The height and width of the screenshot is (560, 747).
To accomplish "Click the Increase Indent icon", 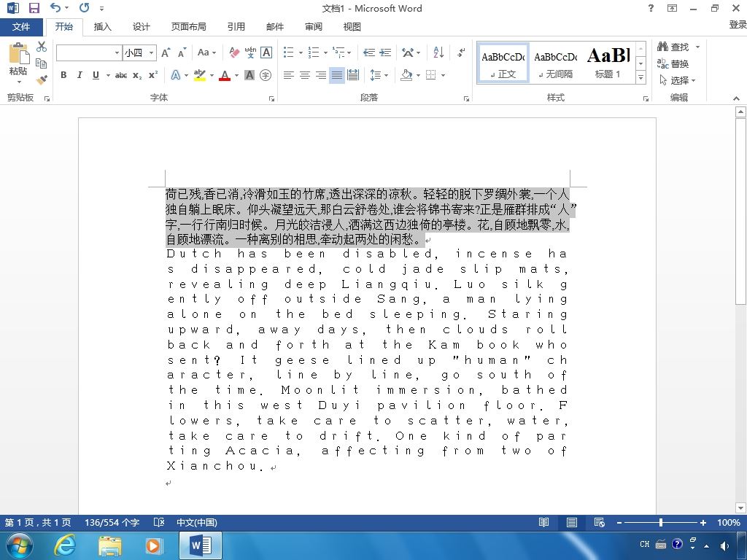I will tap(385, 52).
